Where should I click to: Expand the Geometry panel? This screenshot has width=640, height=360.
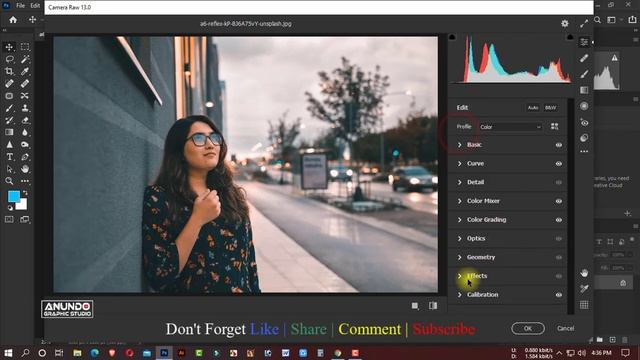pos(460,258)
